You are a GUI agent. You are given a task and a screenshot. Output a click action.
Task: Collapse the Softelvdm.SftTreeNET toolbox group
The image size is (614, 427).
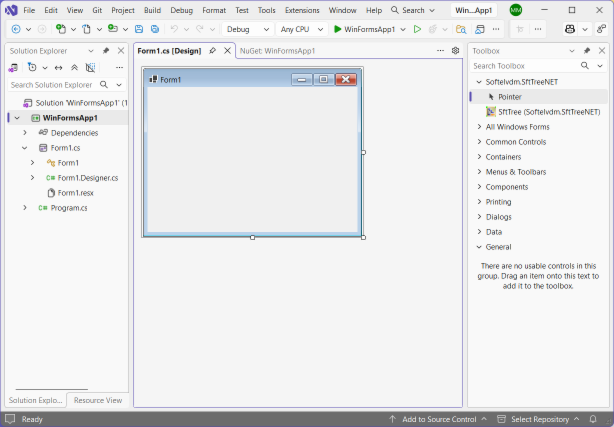[x=479, y=82]
